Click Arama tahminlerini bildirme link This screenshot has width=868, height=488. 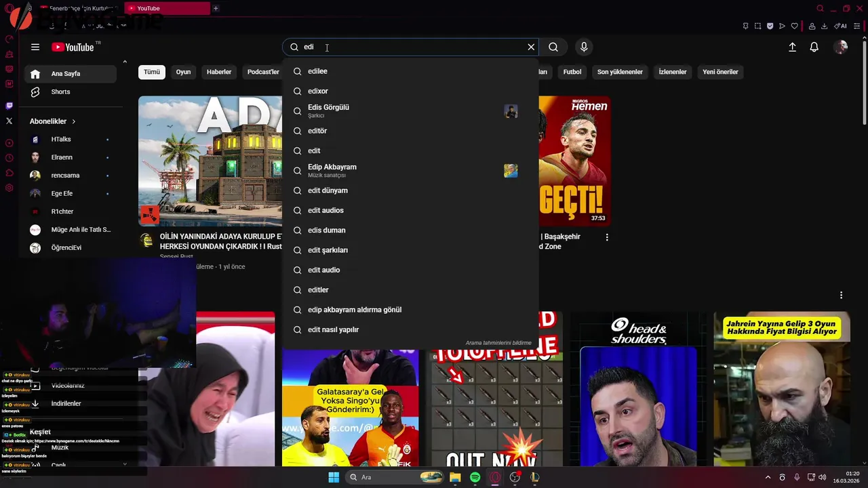click(x=498, y=343)
